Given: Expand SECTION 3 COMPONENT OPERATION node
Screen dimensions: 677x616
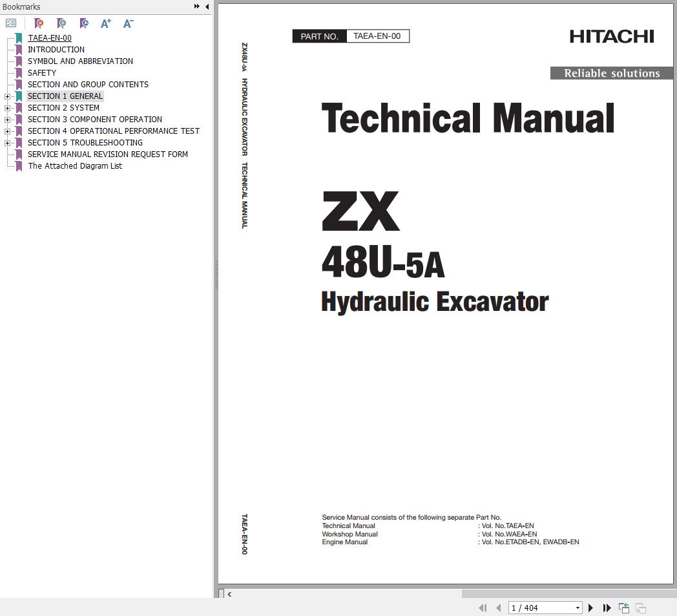Looking at the screenshot, I should tap(7, 120).
